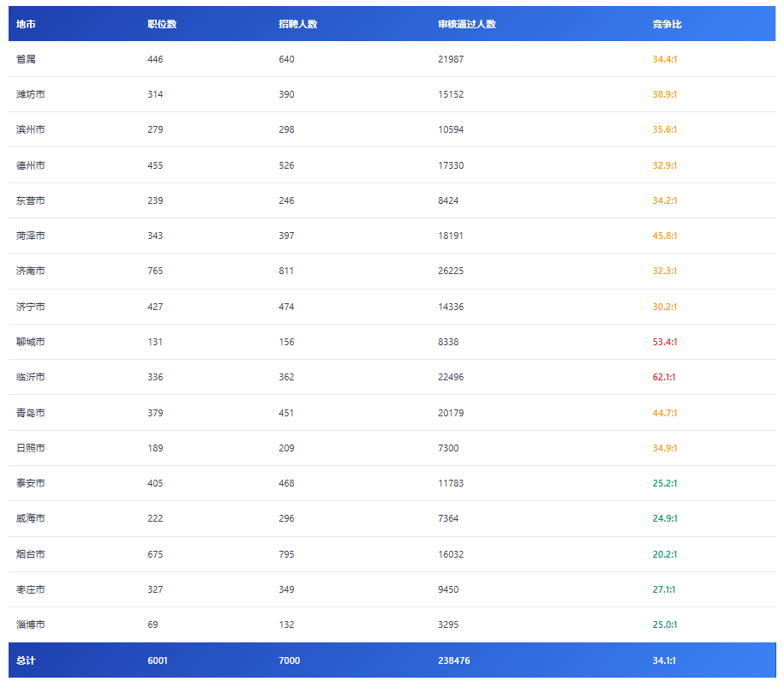
Task: Click the red 62.1:1 competition ratio
Action: (x=664, y=377)
